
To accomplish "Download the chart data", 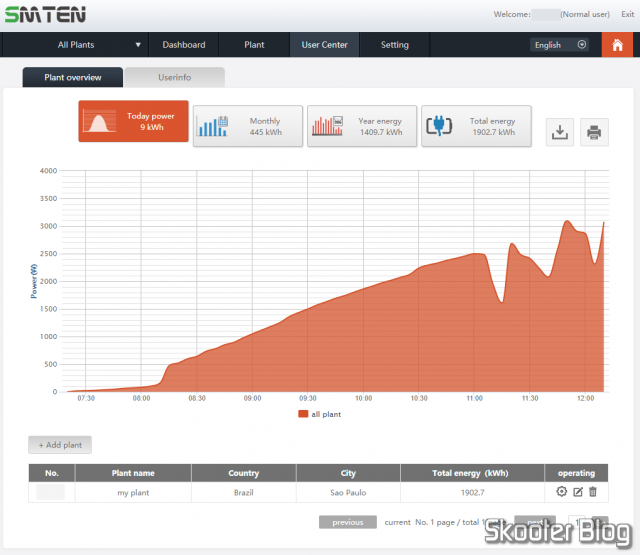I will (560, 132).
